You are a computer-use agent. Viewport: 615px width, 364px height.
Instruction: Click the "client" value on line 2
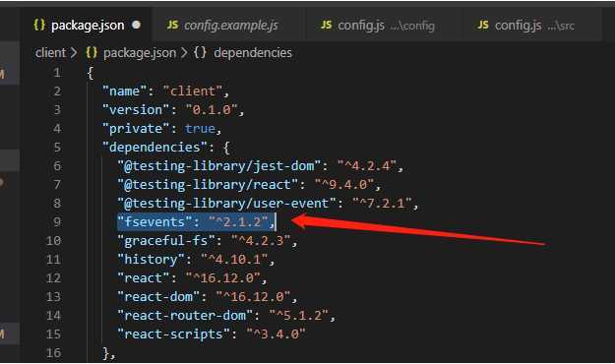tap(193, 91)
